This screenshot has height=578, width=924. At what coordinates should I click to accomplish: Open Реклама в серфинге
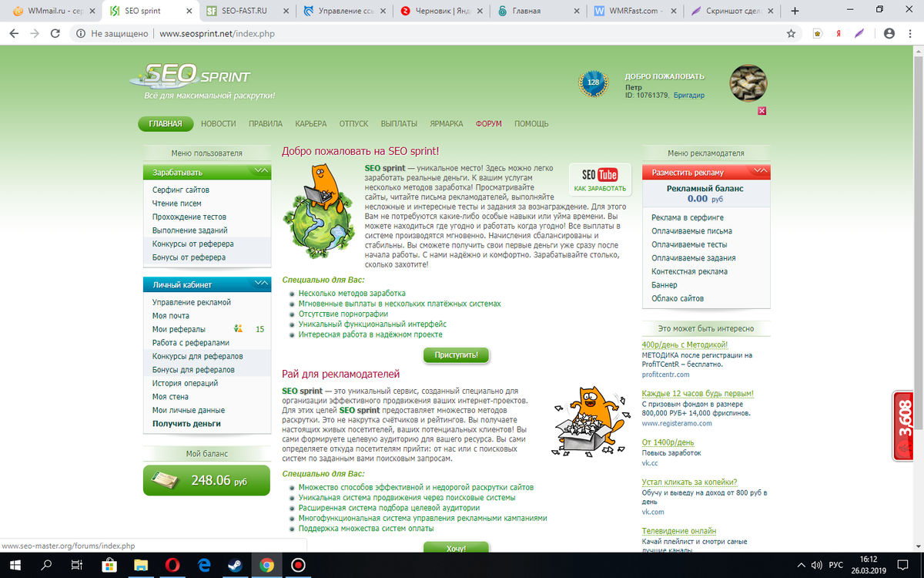pyautogui.click(x=688, y=217)
